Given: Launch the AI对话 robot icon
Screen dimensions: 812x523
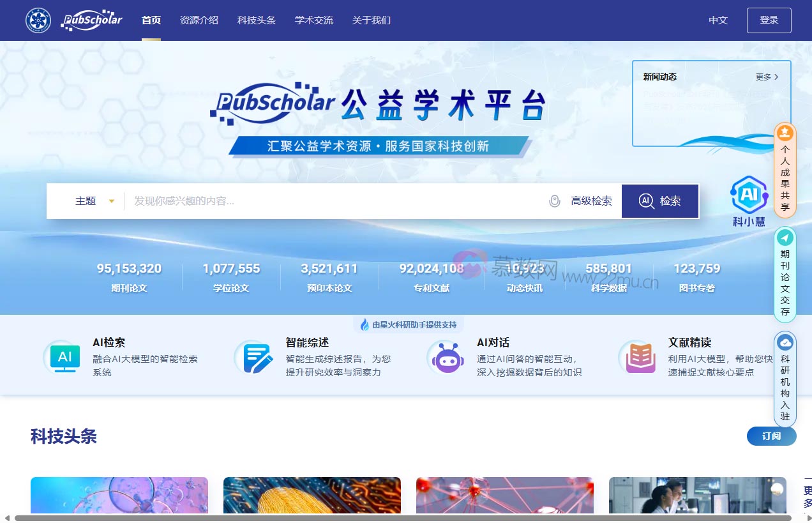Looking at the screenshot, I should coord(446,358).
